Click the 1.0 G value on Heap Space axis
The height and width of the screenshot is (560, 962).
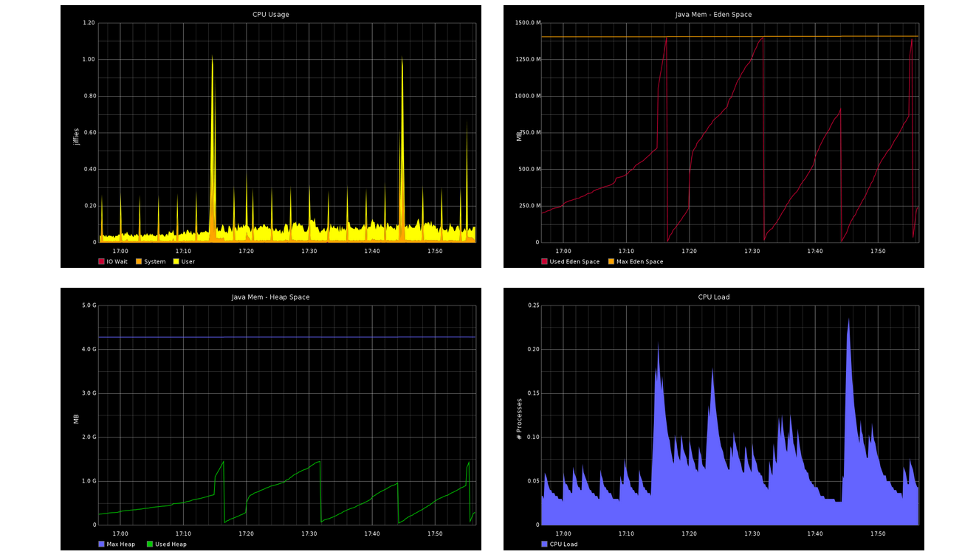pyautogui.click(x=89, y=481)
